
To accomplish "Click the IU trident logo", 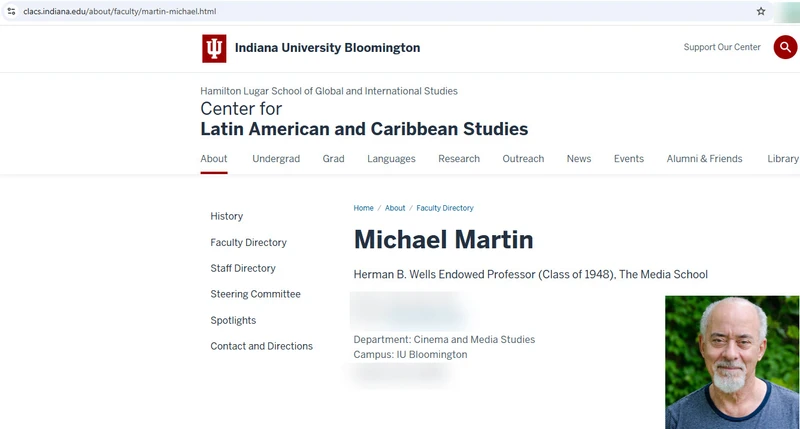I will click(x=214, y=48).
